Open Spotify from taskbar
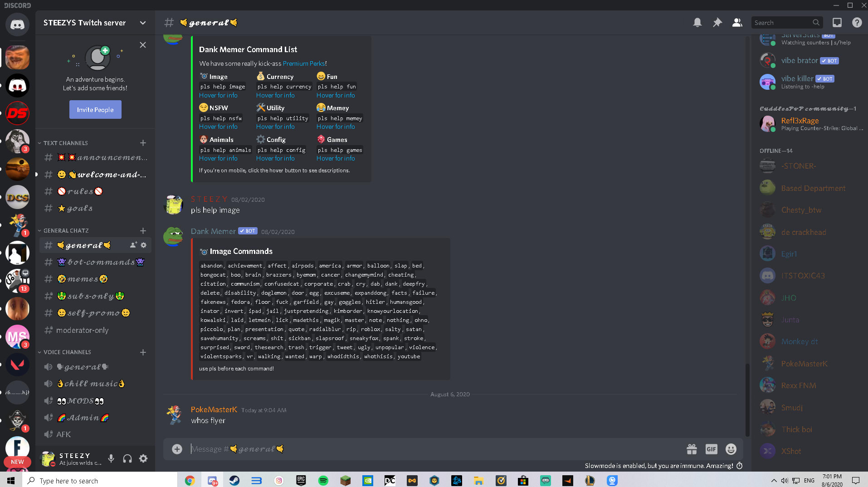 (323, 480)
